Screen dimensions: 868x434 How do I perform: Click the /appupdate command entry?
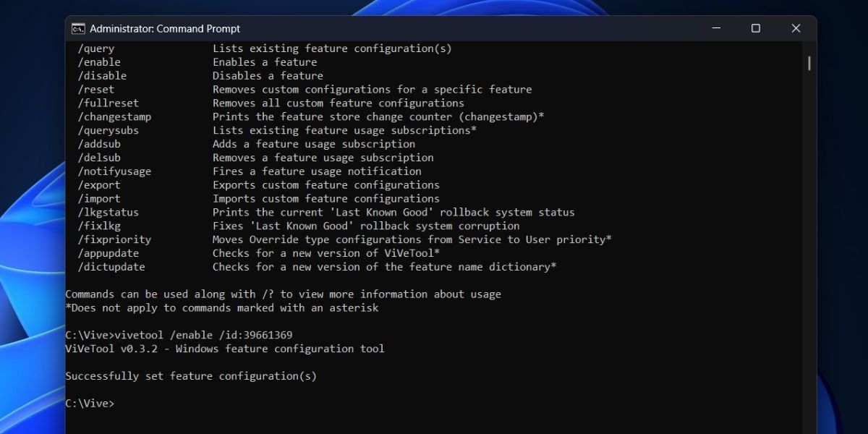pos(109,253)
